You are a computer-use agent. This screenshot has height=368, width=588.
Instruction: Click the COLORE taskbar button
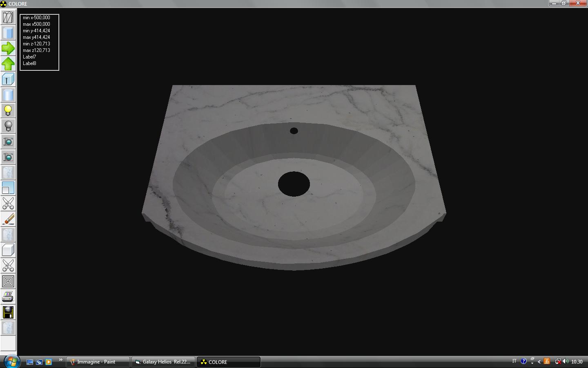coord(229,362)
